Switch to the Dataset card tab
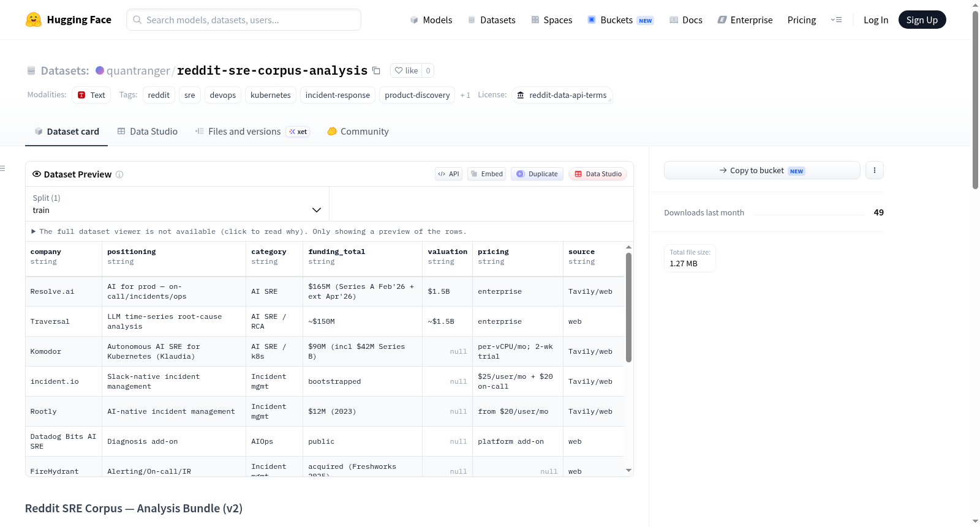Image resolution: width=980 pixels, height=527 pixels. click(x=66, y=131)
